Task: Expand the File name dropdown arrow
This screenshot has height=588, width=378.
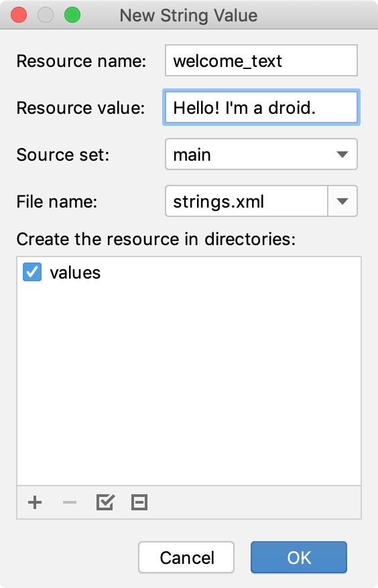Action: tap(342, 202)
